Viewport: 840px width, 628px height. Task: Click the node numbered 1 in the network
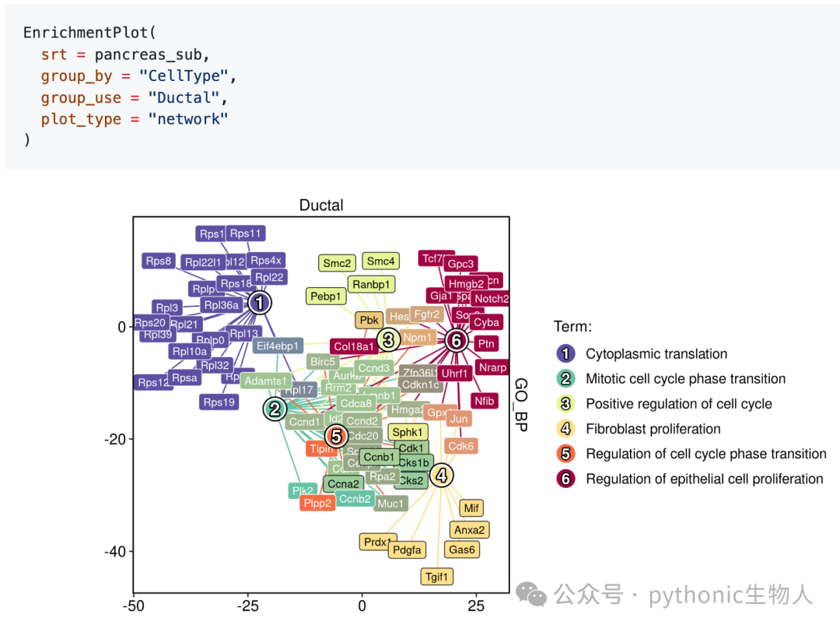coord(260,303)
